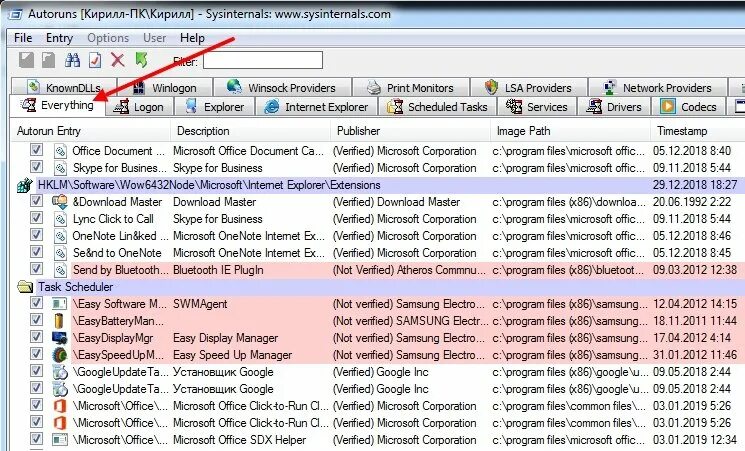Uncheck the Skype for Business entry checkbox
Image resolution: width=745 pixels, height=451 pixels.
36,167
